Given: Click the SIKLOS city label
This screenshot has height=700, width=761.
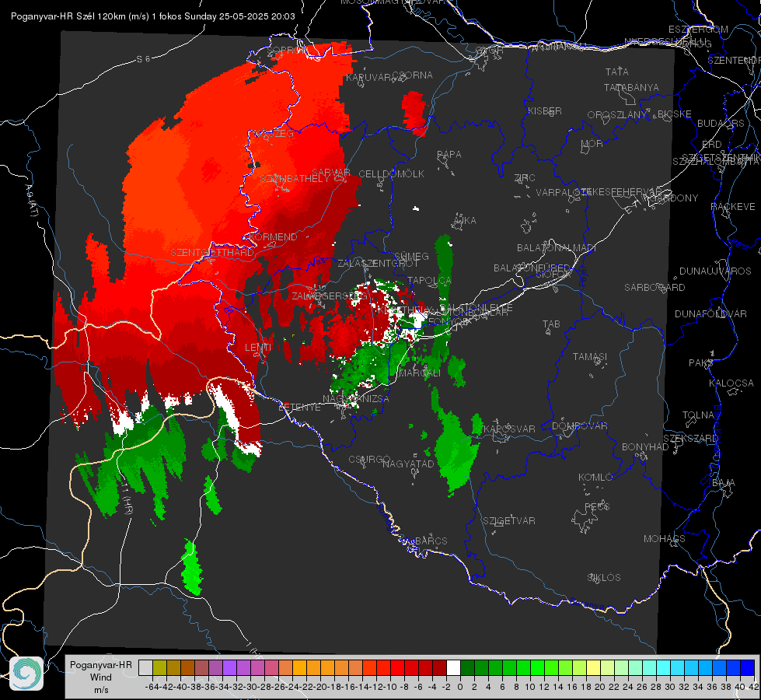Looking at the screenshot, I should [604, 578].
